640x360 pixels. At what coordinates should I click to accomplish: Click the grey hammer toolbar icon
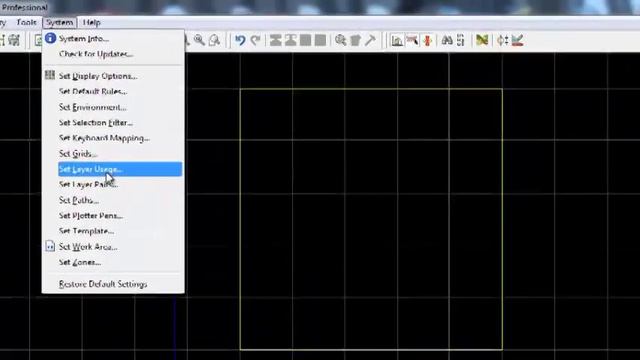click(x=371, y=40)
